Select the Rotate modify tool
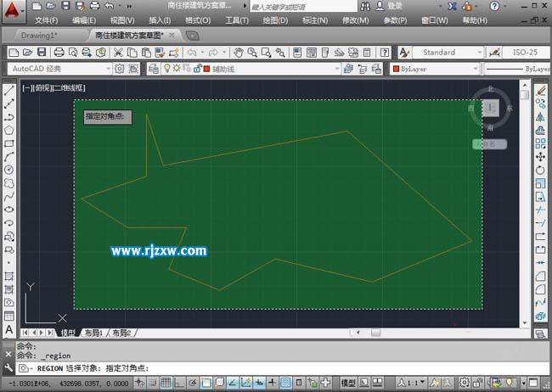 tap(541, 170)
